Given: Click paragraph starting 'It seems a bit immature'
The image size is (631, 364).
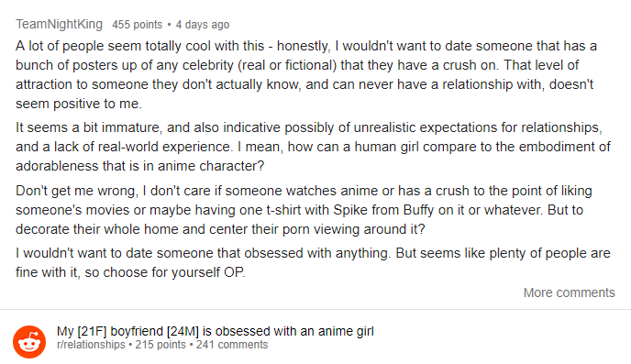Looking at the screenshot, I should (x=313, y=147).
